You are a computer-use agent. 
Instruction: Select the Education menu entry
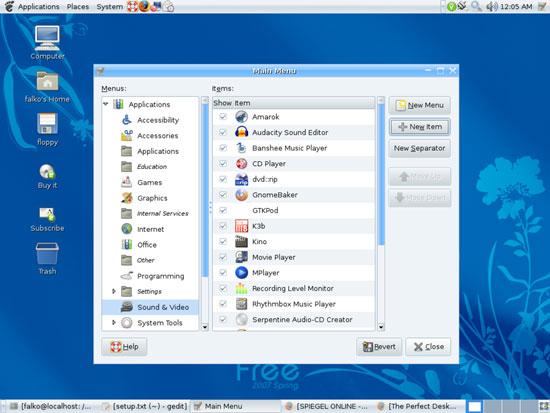pyautogui.click(x=152, y=167)
